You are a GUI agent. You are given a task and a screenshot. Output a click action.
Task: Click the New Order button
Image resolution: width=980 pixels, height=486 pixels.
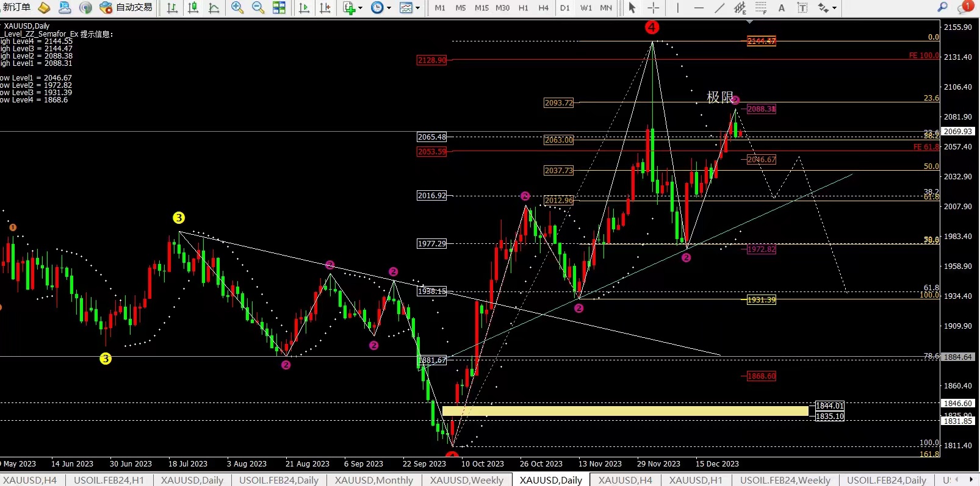click(16, 7)
